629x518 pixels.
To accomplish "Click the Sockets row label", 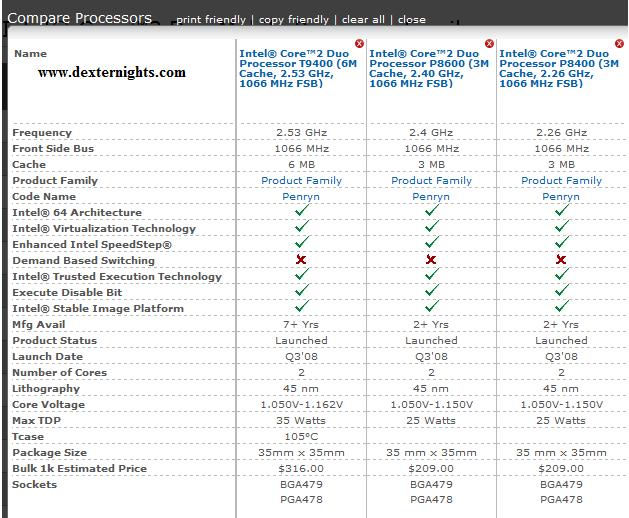I will point(34,484).
